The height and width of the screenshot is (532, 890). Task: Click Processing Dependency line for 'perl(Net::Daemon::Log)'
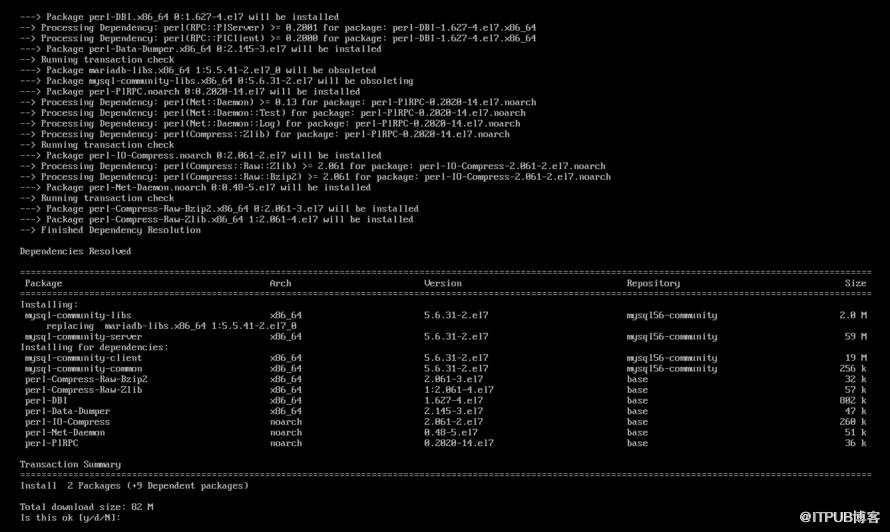(270, 124)
